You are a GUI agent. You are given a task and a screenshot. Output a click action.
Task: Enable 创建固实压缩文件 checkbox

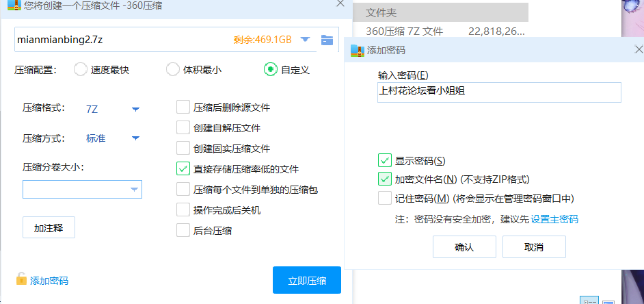[183, 148]
